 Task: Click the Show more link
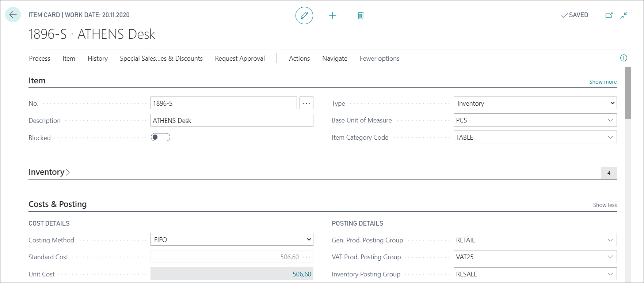(603, 82)
